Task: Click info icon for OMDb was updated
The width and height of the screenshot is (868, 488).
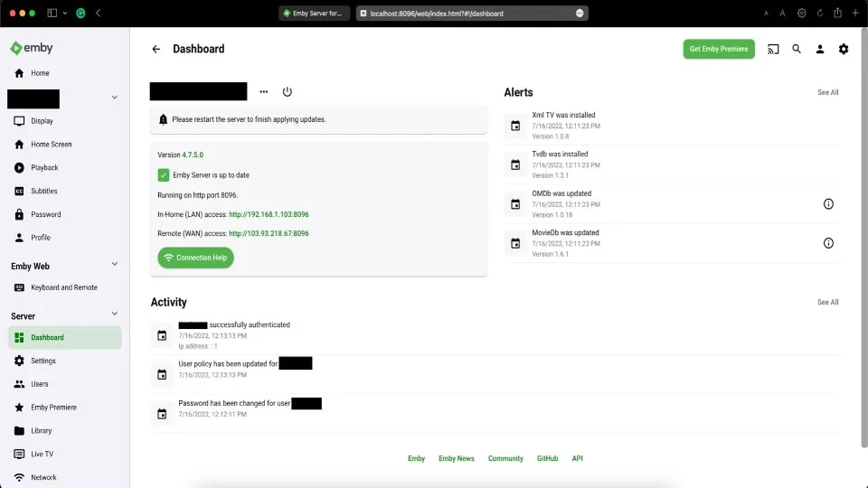Action: point(828,204)
